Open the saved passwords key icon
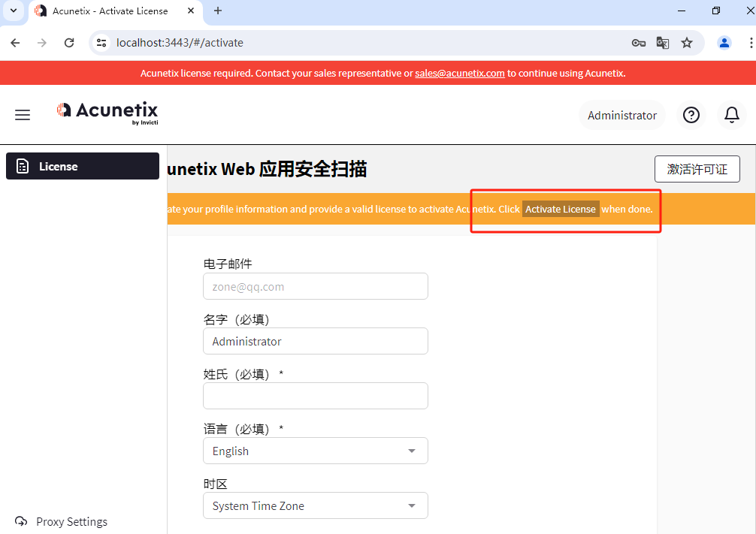The image size is (756, 534). tap(638, 43)
